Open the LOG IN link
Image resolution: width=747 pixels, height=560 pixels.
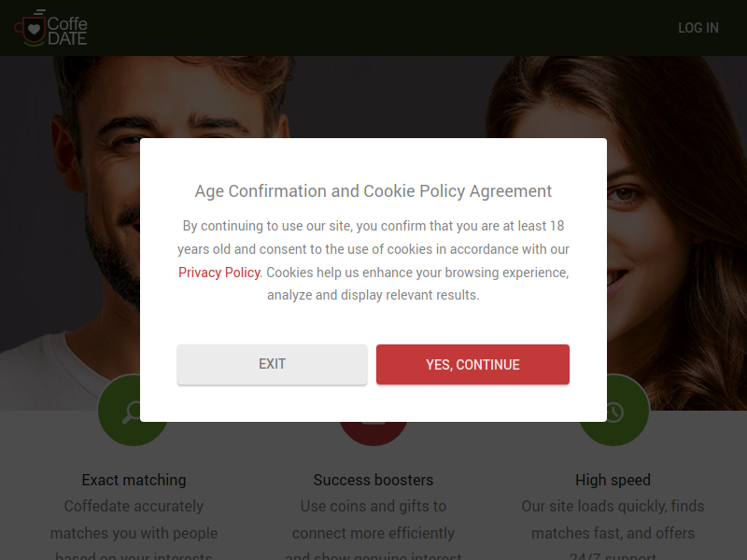click(698, 28)
